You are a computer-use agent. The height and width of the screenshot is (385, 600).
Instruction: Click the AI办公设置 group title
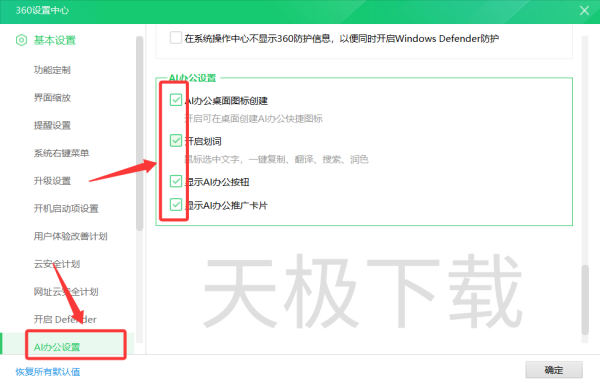coord(192,78)
